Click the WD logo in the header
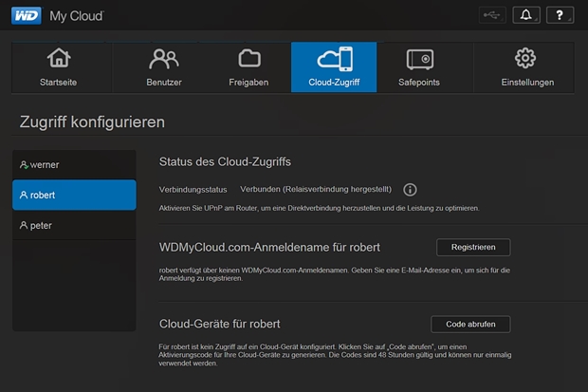 pyautogui.click(x=27, y=16)
